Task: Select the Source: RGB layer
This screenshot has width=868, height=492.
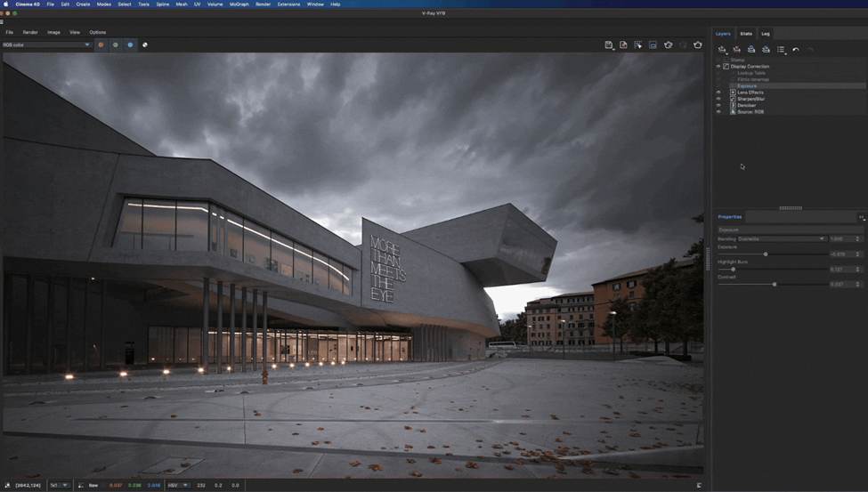Action: click(x=750, y=112)
